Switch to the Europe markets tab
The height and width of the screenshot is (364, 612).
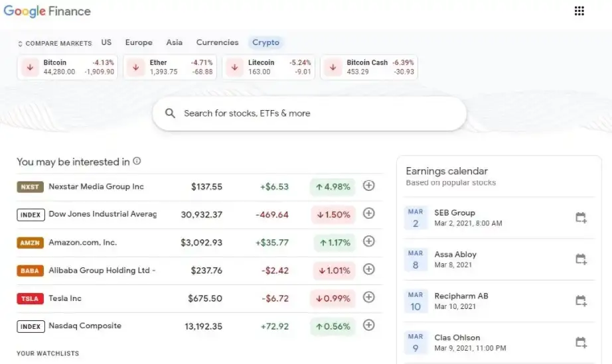click(139, 42)
